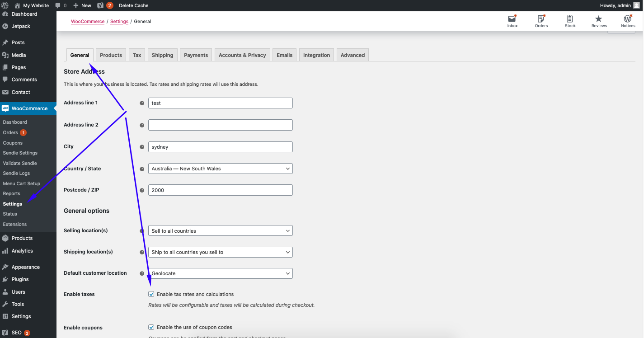Click help icon next to Postcode / ZIP
This screenshot has height=338, width=644.
142,190
